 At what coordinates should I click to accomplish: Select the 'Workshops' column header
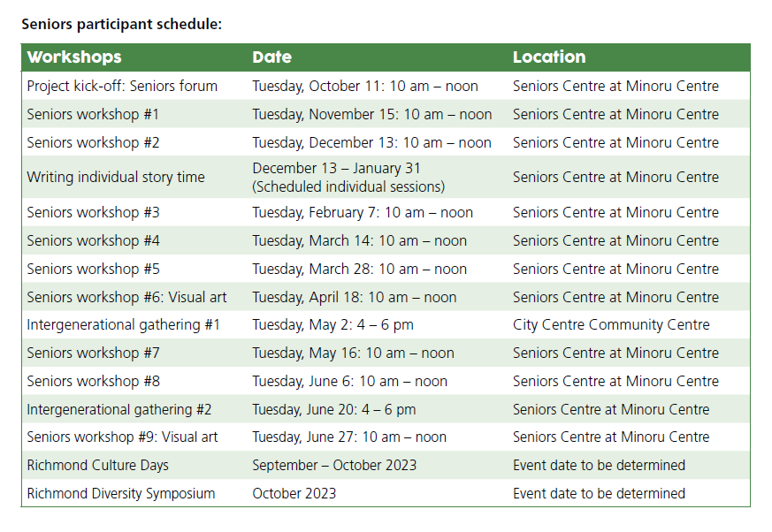[x=74, y=57]
